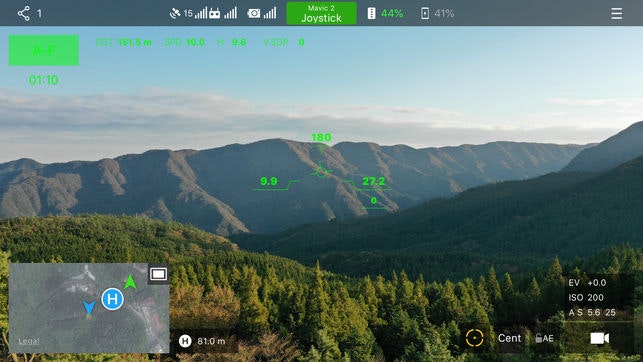Tap the home point H marker on map
Image resolution: width=643 pixels, height=362 pixels.
(112, 299)
